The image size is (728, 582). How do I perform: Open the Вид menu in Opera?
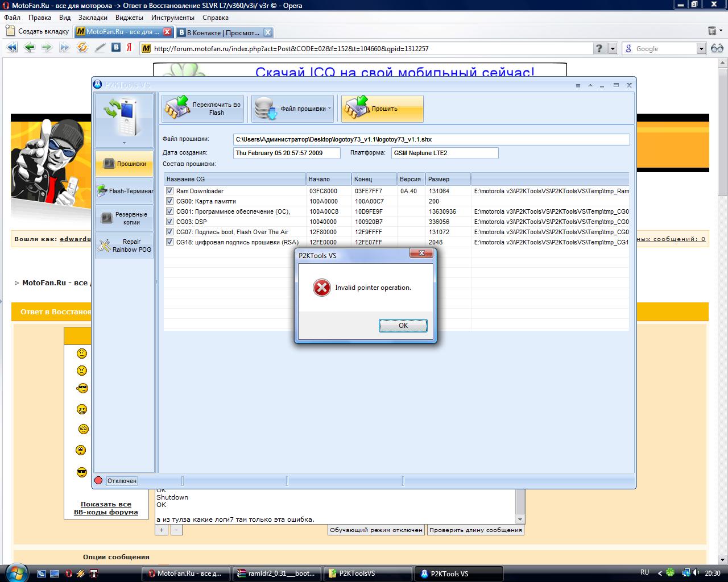pyautogui.click(x=65, y=18)
